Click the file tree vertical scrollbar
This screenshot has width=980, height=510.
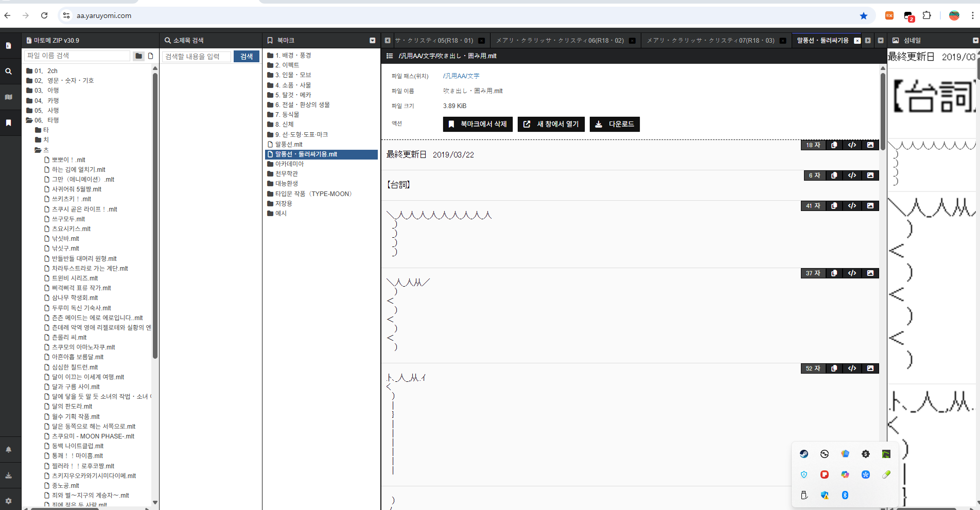pyautogui.click(x=155, y=216)
